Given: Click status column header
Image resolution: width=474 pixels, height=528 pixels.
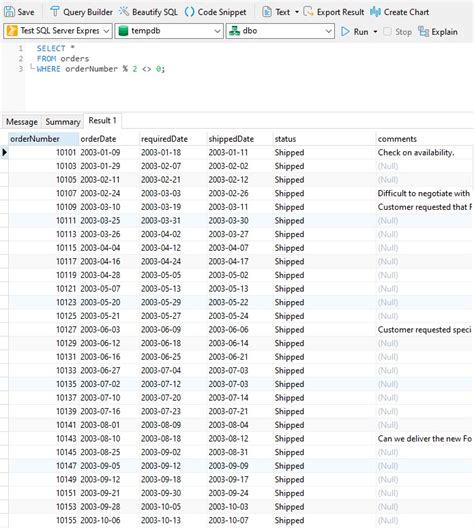Looking at the screenshot, I should tap(324, 139).
